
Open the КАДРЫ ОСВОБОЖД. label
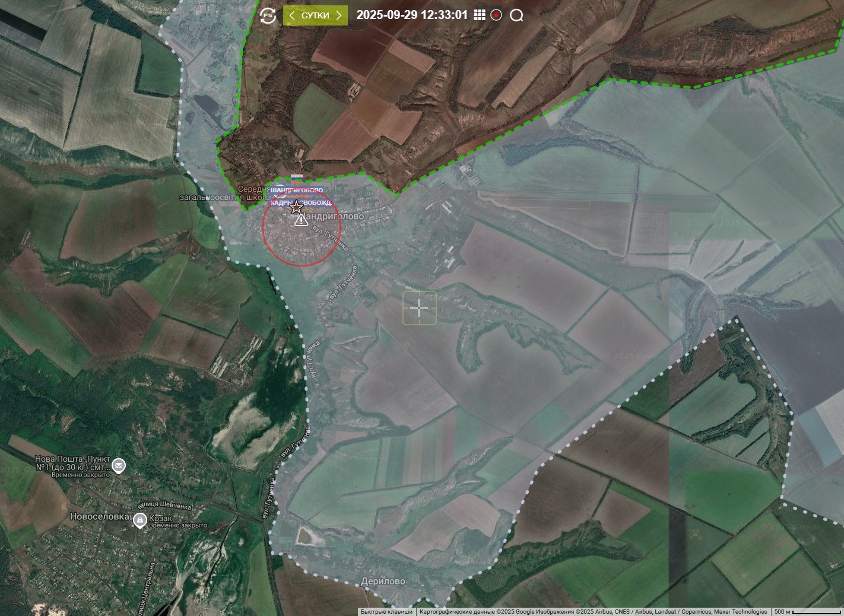pos(300,203)
